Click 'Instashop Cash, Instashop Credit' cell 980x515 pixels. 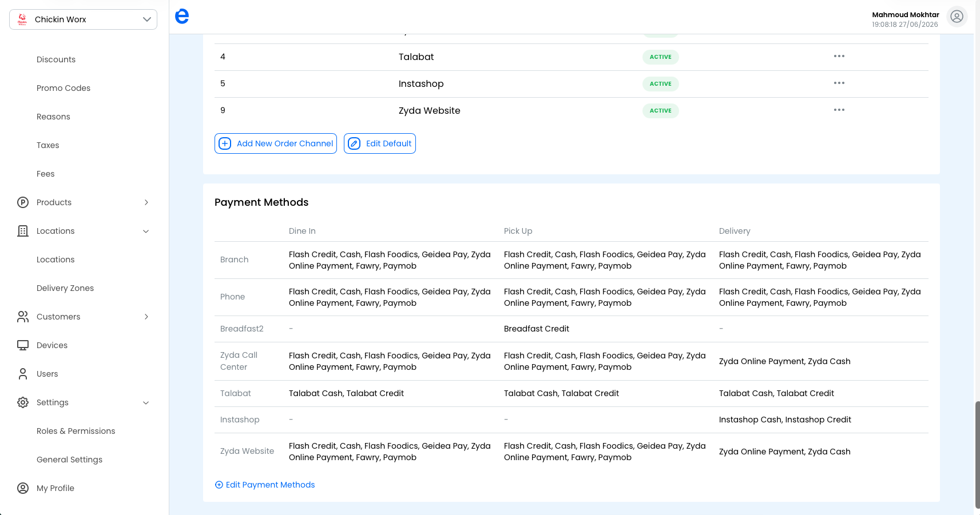(785, 420)
